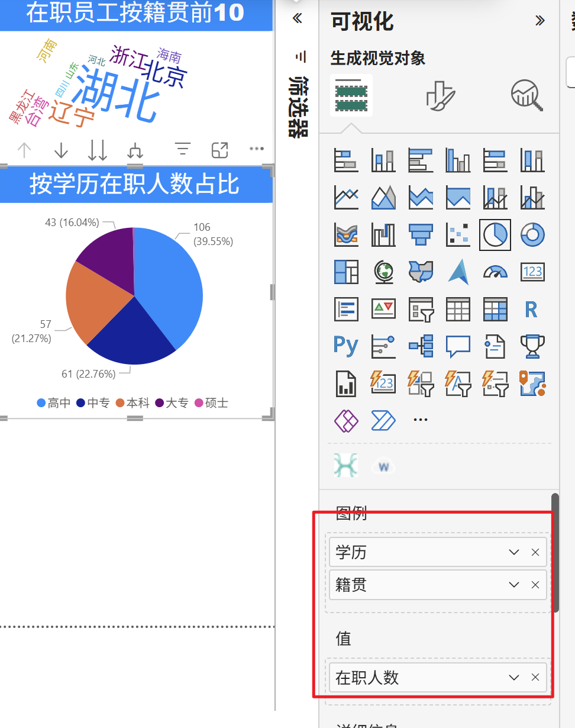The image size is (575, 728).
Task: Open the 在职人数 field dropdown chevron
Action: (x=513, y=677)
